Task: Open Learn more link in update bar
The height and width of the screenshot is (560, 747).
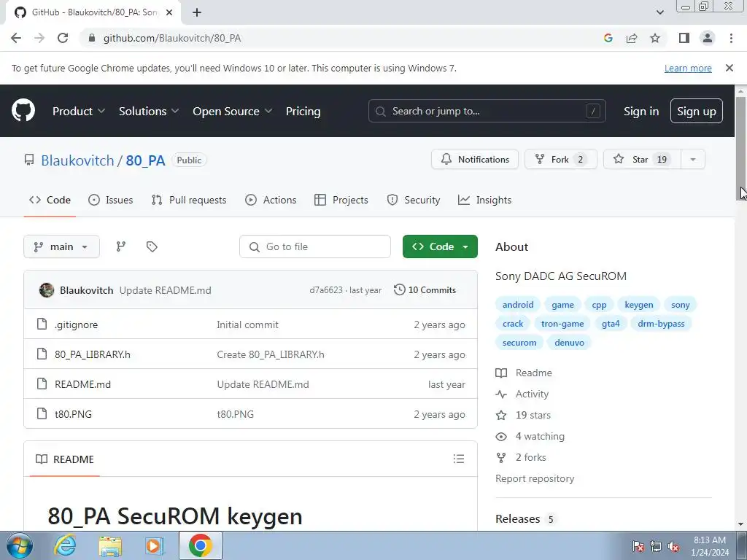Action: (x=688, y=68)
